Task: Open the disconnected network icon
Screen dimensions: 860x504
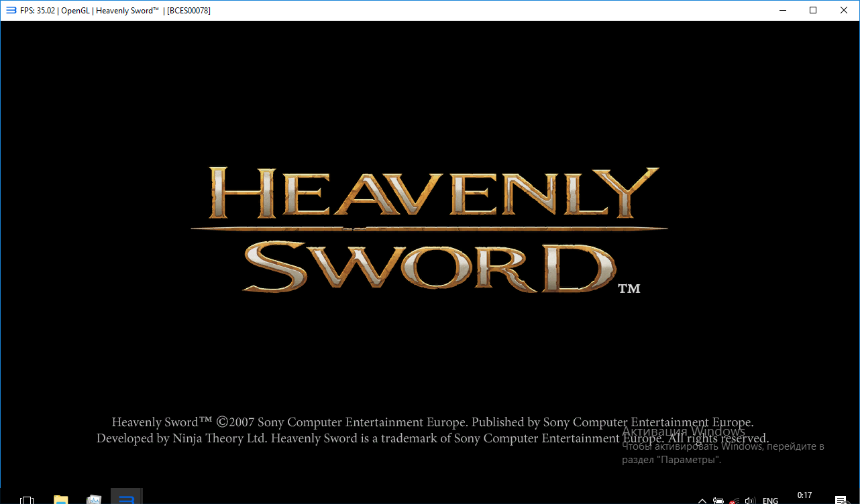Action: point(735,500)
